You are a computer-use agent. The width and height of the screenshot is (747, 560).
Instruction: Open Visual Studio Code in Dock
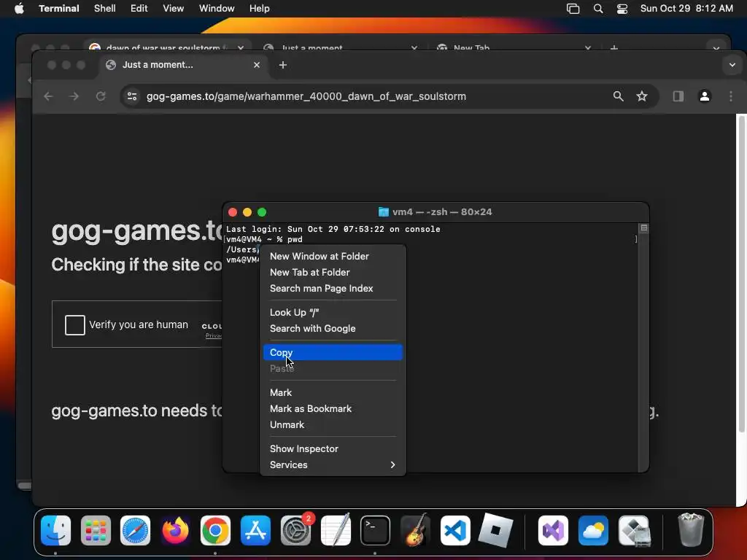(x=455, y=530)
